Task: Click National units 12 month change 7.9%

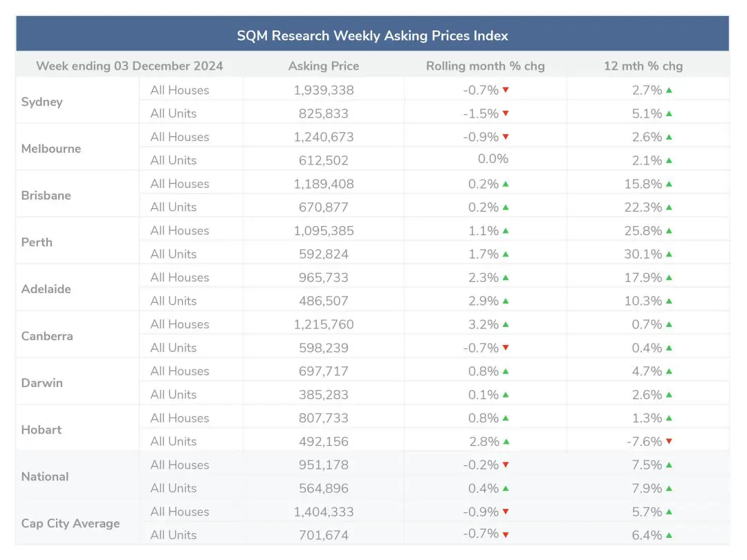Action: (x=647, y=488)
